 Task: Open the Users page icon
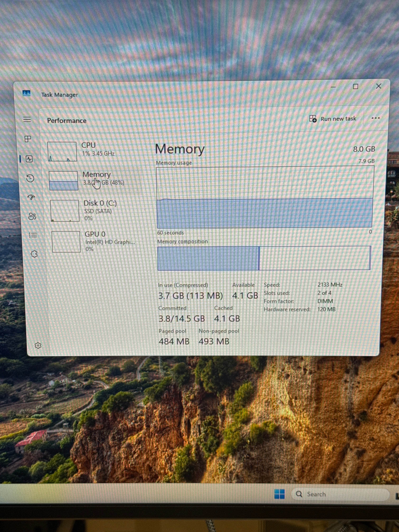[32, 216]
